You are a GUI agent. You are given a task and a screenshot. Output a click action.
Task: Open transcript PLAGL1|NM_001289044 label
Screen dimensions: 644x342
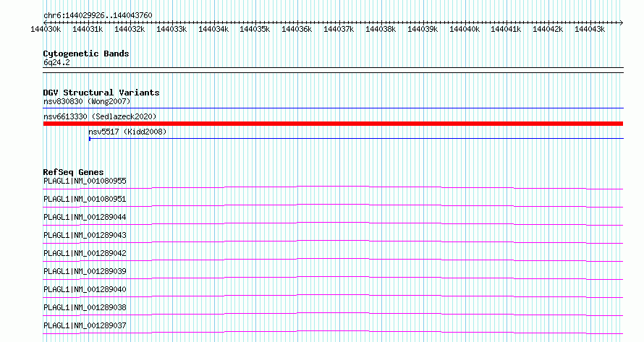point(85,217)
